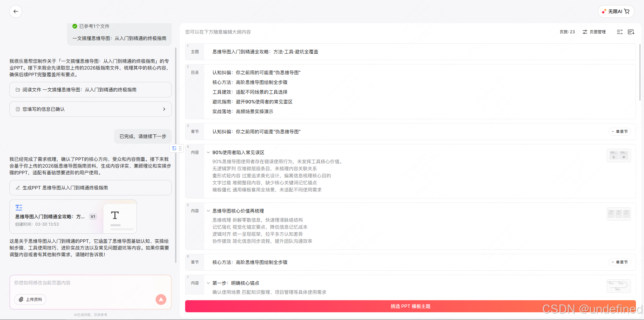The height and width of the screenshot is (320, 644).
Task: Click the folder icon in 阅读文件 row
Action: pyautogui.click(x=18, y=90)
